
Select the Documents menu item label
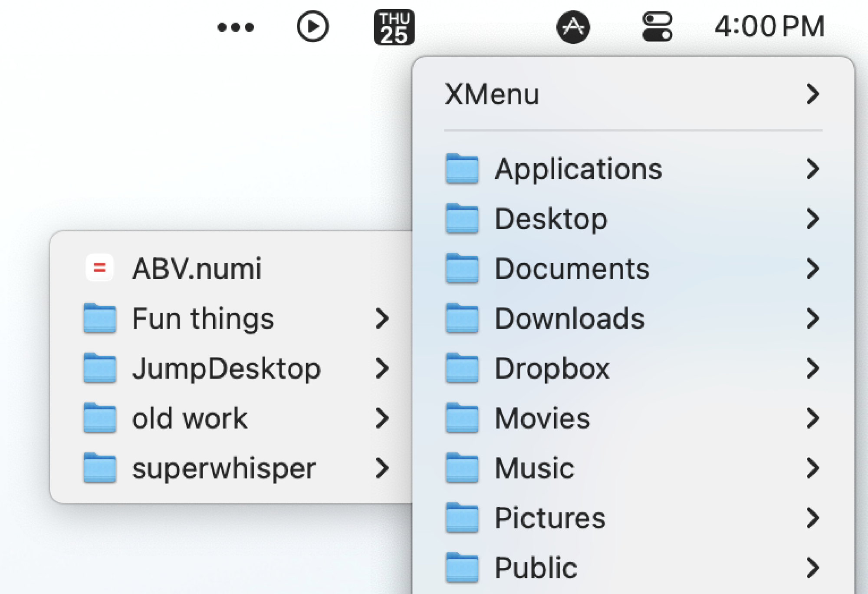(x=572, y=269)
